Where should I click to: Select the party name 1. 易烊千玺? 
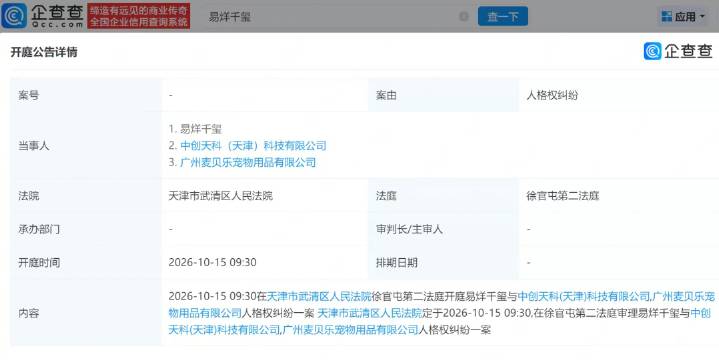(195, 129)
